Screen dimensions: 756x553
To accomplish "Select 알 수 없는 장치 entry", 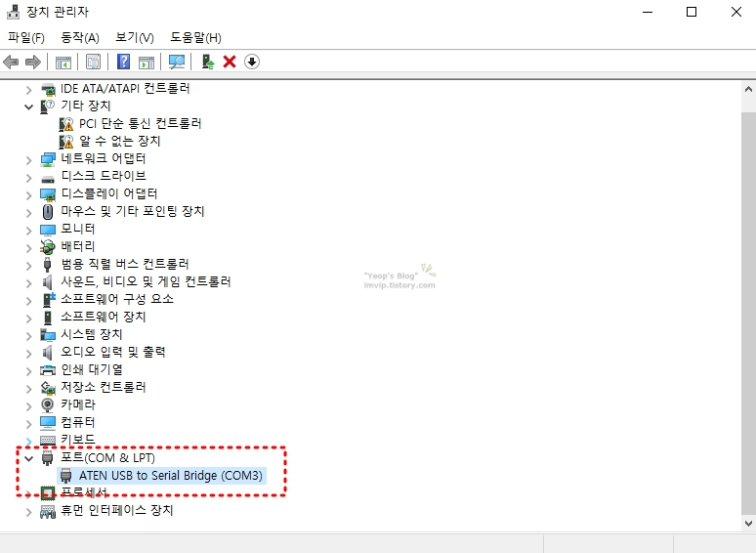I will tap(119, 142).
